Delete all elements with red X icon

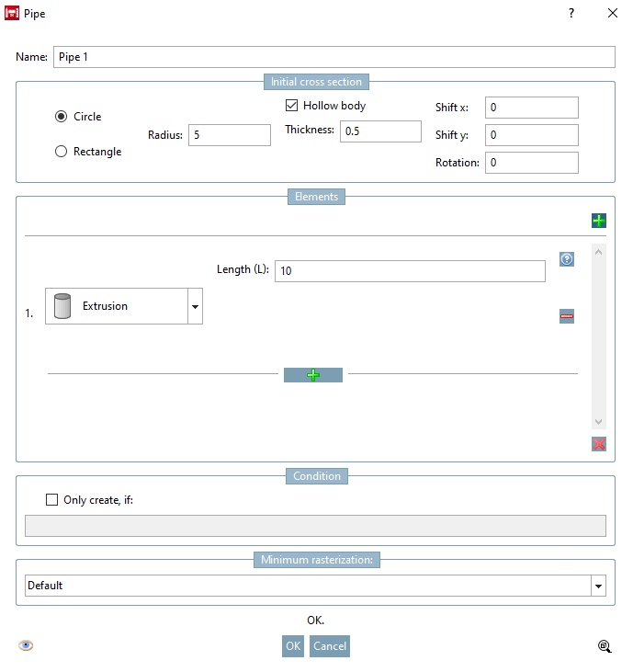coord(598,444)
